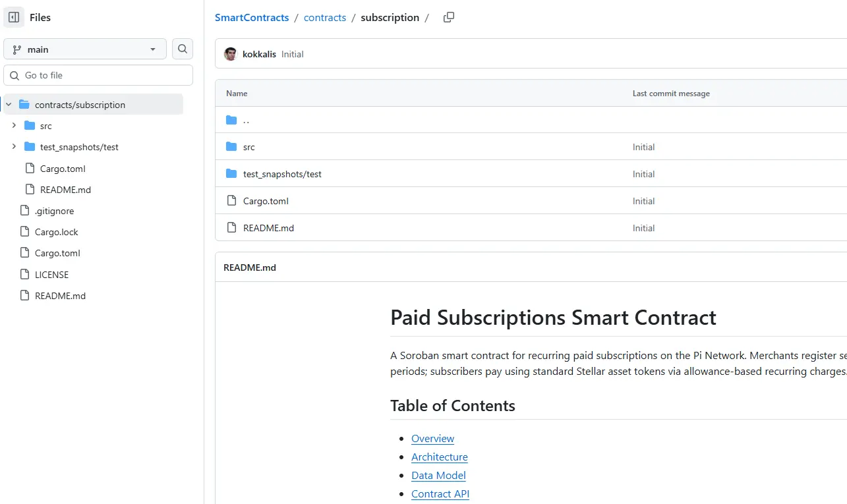
Task: Focus the Go to file field
Action: pos(98,75)
